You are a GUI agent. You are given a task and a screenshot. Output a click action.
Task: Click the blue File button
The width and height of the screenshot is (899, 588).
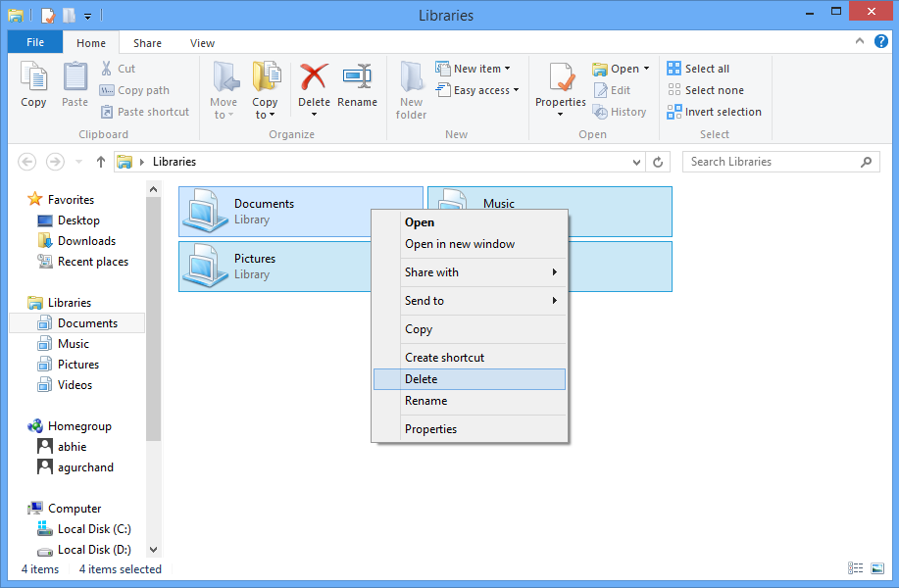[x=34, y=43]
